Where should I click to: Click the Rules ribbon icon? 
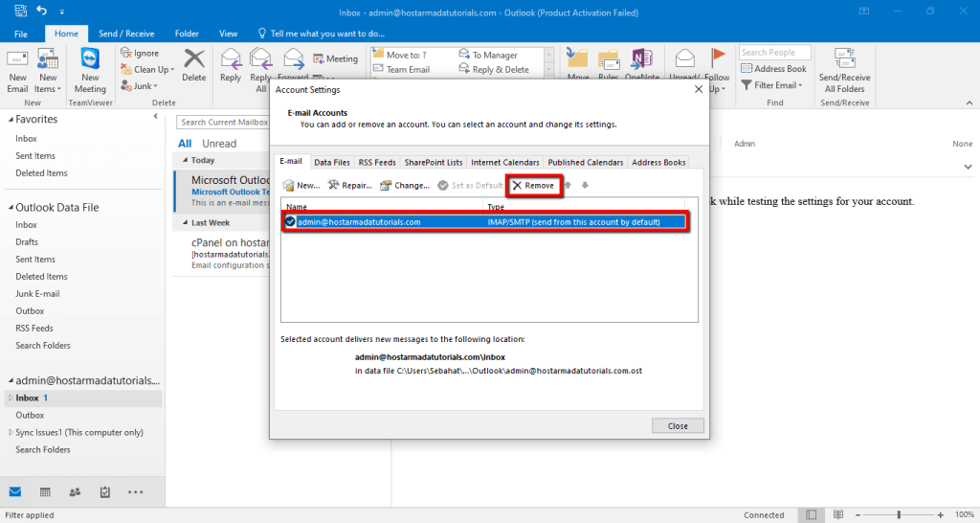point(608,59)
